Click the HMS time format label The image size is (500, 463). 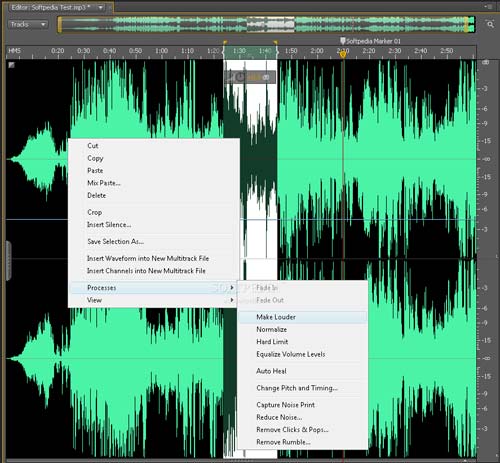pos(14,51)
